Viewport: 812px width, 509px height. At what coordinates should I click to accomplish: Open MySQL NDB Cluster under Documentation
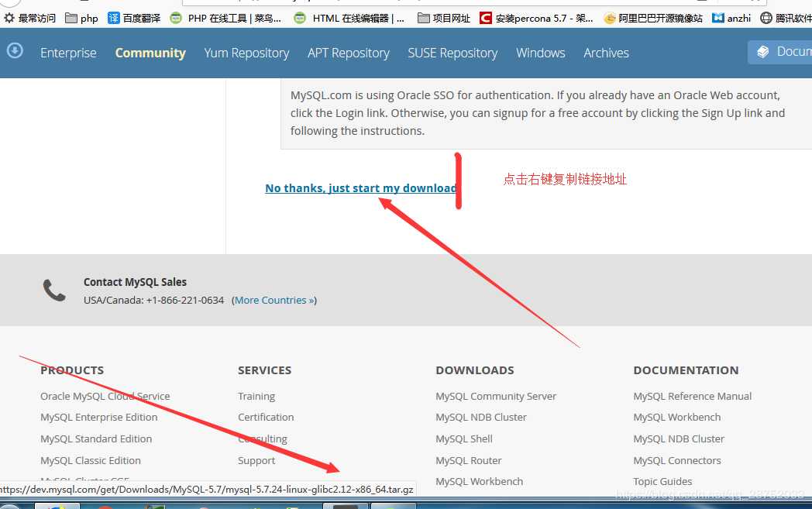(679, 439)
